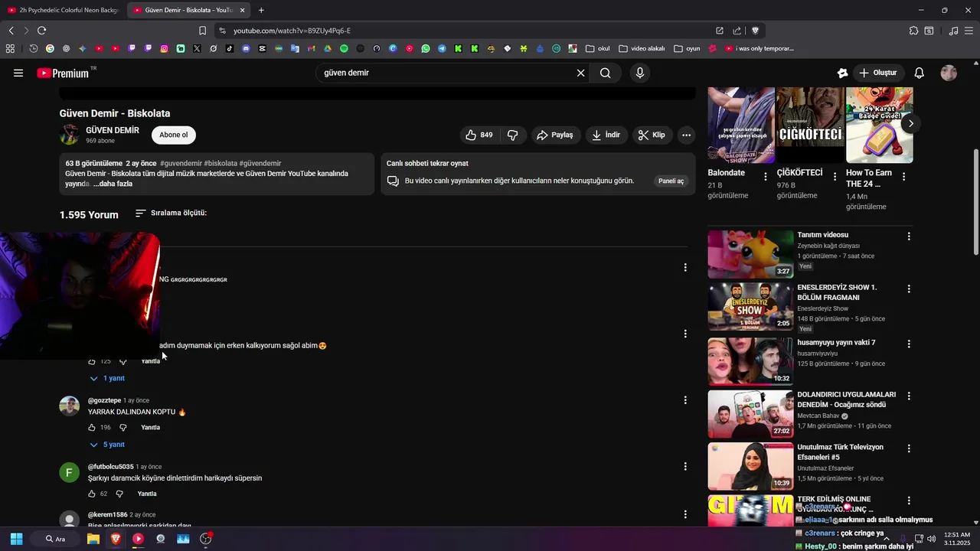
Task: Like the video with 849 likes
Action: [480, 135]
